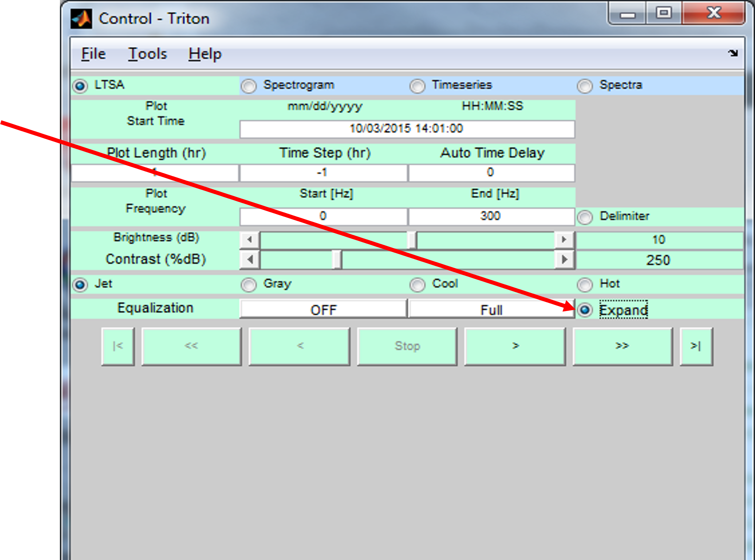
Task: Click the Plot Start Time field
Action: click(407, 129)
